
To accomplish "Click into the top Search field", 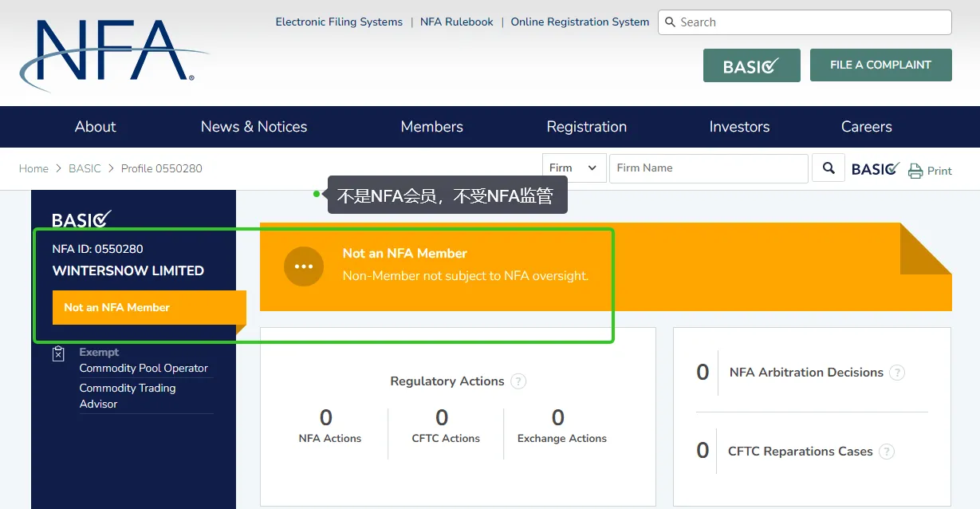I will point(805,22).
